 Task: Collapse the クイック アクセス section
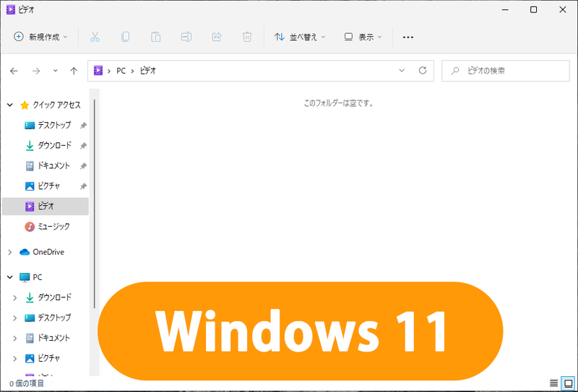[10, 105]
